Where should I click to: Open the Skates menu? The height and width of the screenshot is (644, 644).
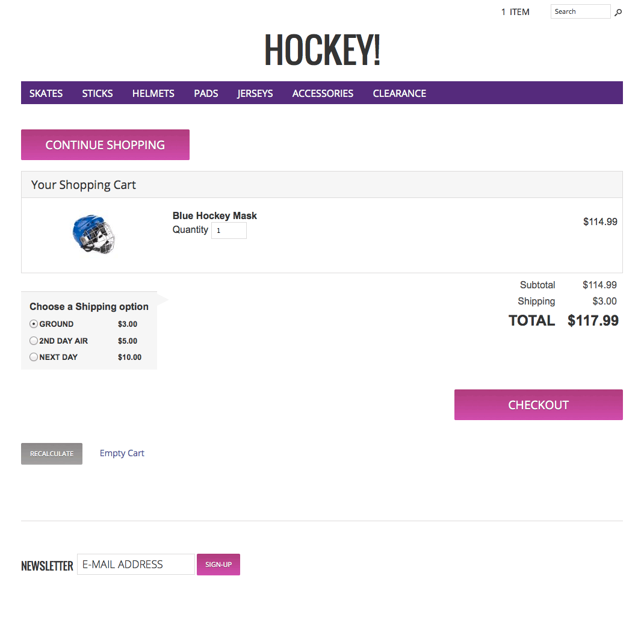click(46, 93)
